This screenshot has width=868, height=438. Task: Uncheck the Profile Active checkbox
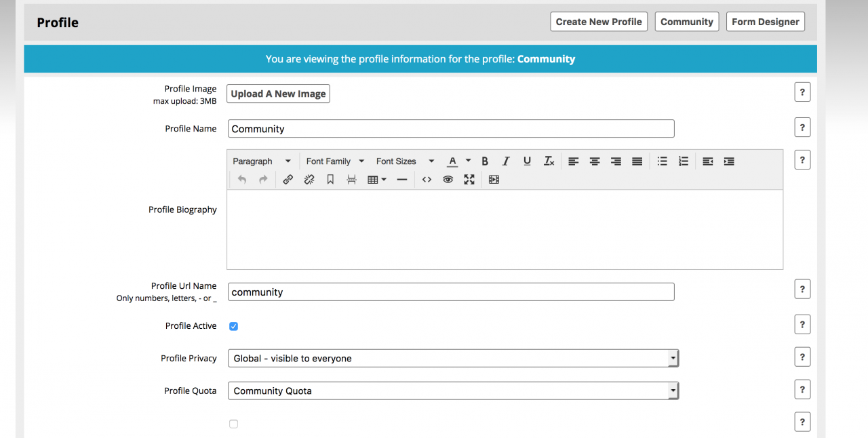[233, 326]
